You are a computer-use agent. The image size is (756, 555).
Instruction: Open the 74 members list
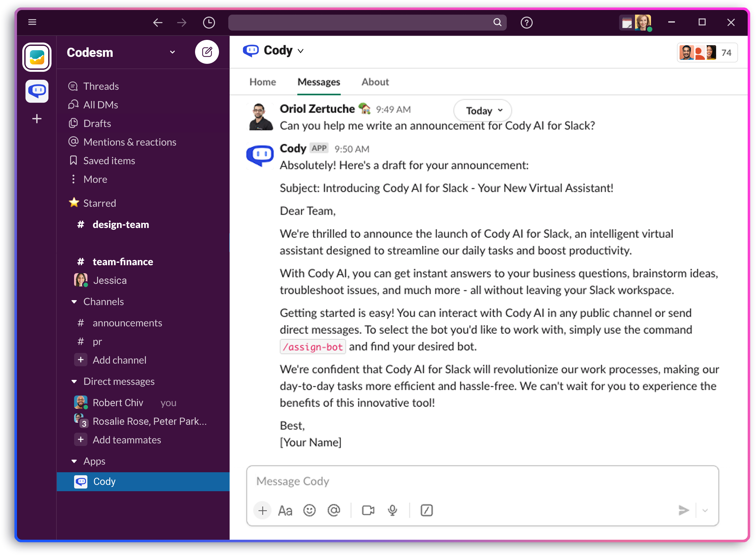[x=707, y=53]
